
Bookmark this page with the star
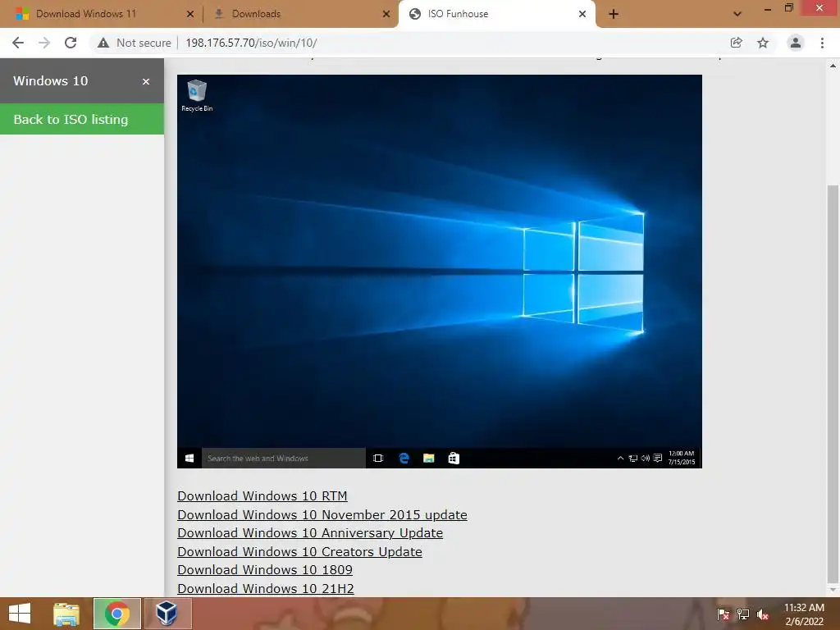click(763, 43)
